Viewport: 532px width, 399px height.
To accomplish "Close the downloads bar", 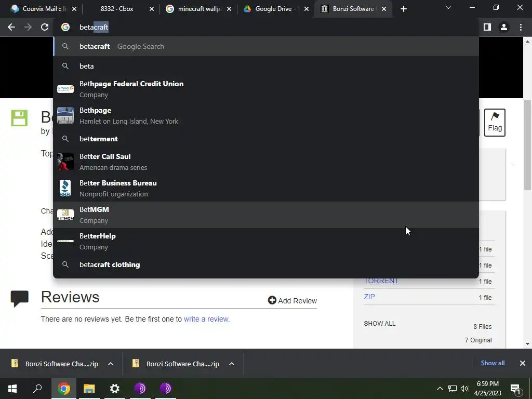I will tap(523, 363).
